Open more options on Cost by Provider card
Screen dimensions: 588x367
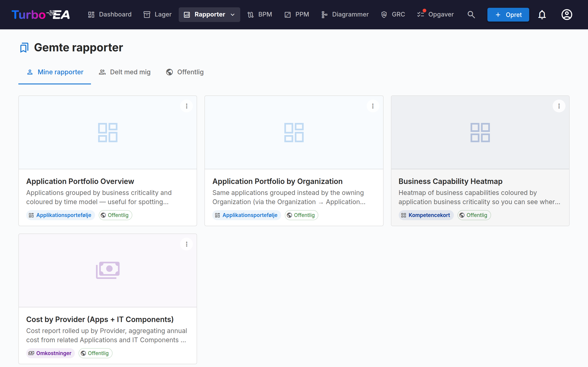pos(187,244)
